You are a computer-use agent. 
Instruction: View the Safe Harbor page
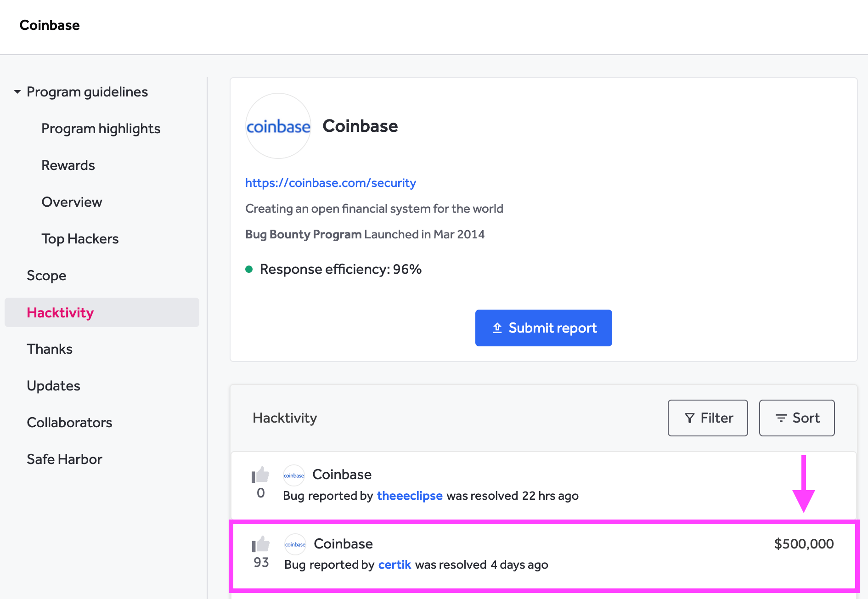click(x=64, y=459)
